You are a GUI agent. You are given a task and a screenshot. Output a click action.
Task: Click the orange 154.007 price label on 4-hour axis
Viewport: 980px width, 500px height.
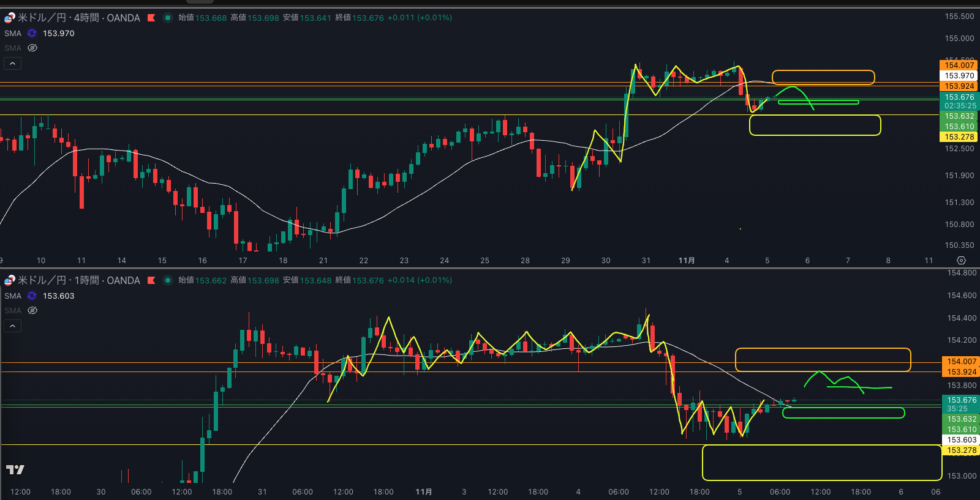tap(959, 65)
